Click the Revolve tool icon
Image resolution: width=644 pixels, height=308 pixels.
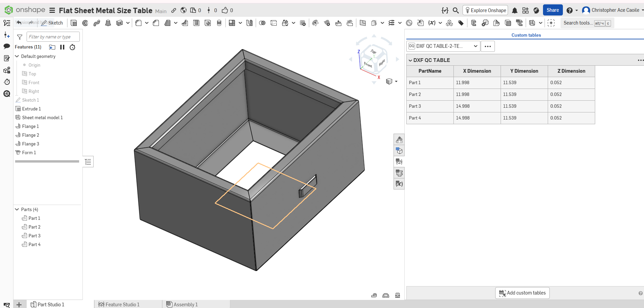click(x=85, y=23)
